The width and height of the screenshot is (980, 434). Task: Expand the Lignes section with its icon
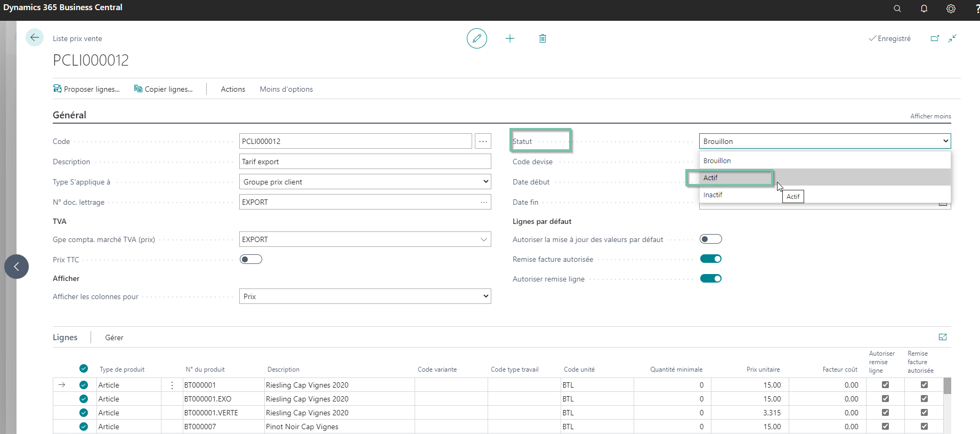click(943, 337)
